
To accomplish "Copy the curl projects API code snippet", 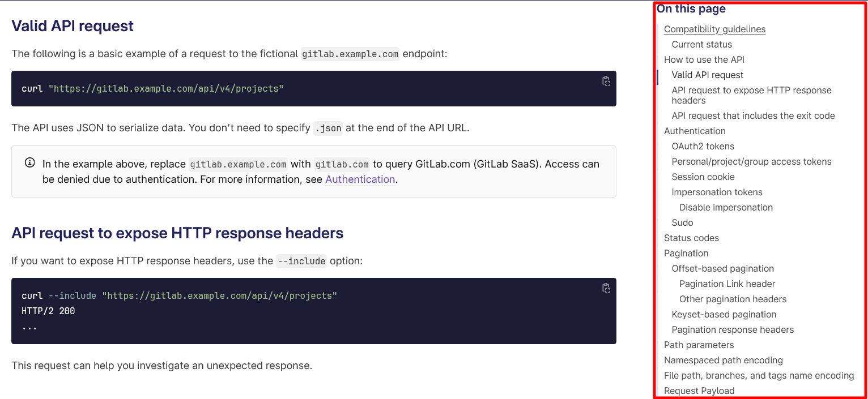I will [x=606, y=81].
